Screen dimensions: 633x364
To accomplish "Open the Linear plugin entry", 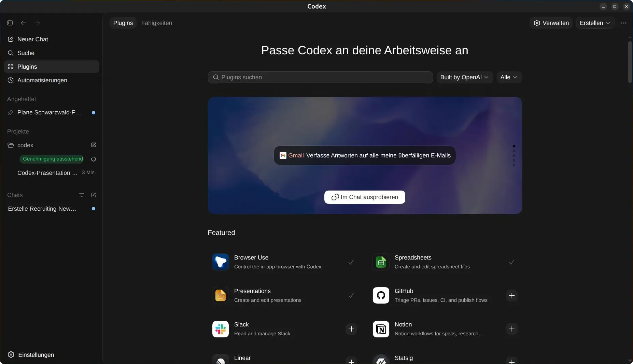I will [285, 359].
